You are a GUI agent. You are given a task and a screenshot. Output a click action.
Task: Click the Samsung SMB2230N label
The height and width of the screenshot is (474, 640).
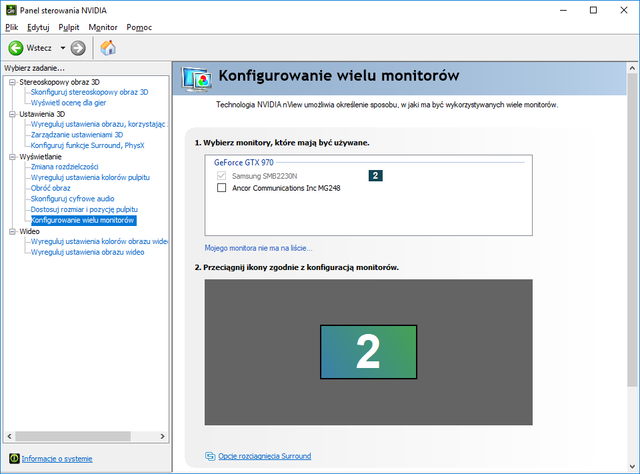coord(264,176)
